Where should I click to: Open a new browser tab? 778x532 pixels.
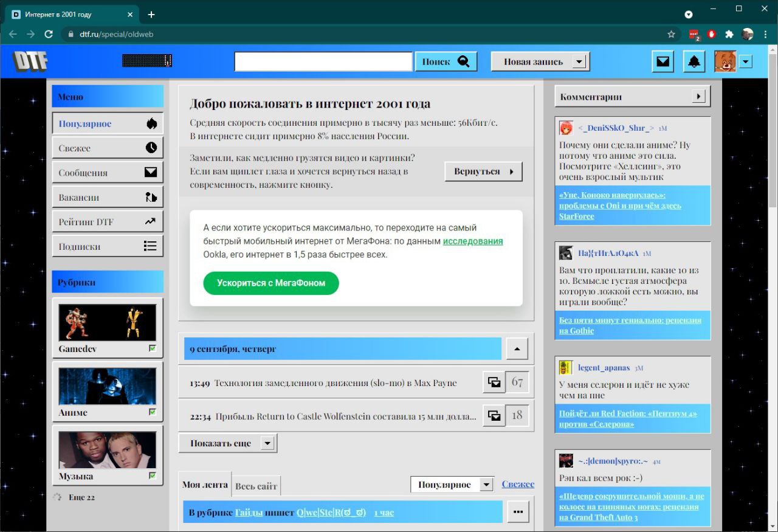click(x=151, y=14)
